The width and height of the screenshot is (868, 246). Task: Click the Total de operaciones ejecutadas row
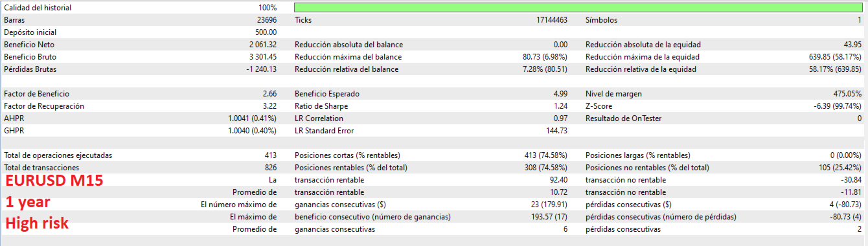point(141,155)
